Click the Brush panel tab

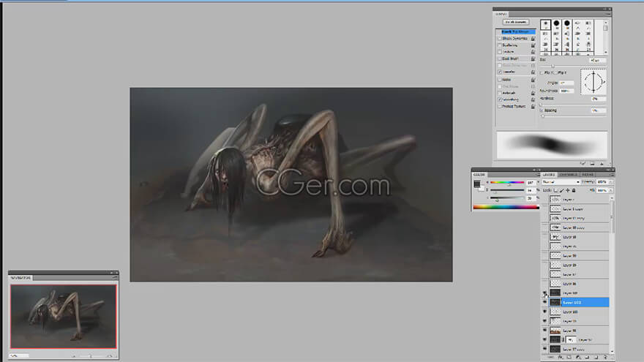(501, 14)
